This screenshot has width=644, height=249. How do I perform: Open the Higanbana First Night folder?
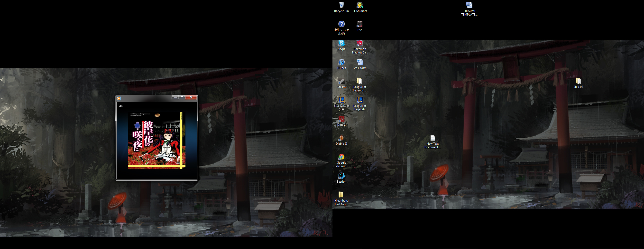341,199
